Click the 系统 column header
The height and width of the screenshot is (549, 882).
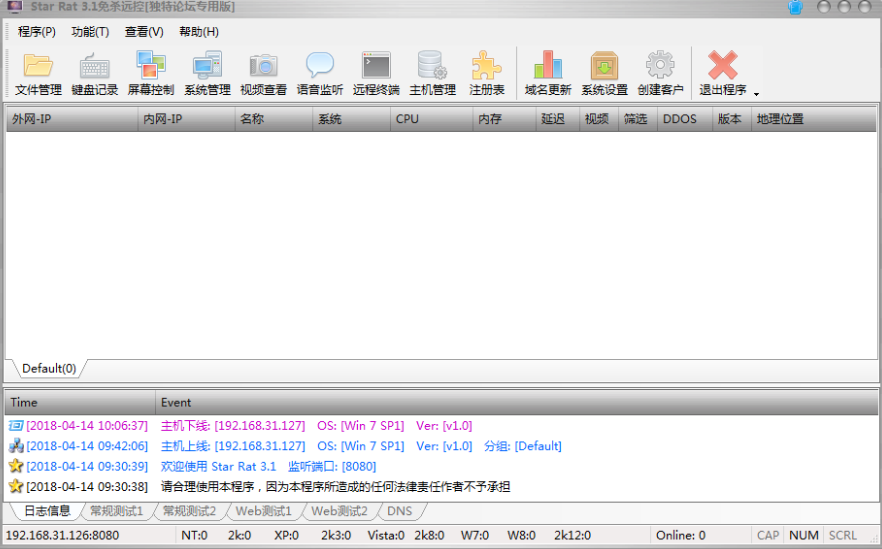[351, 119]
